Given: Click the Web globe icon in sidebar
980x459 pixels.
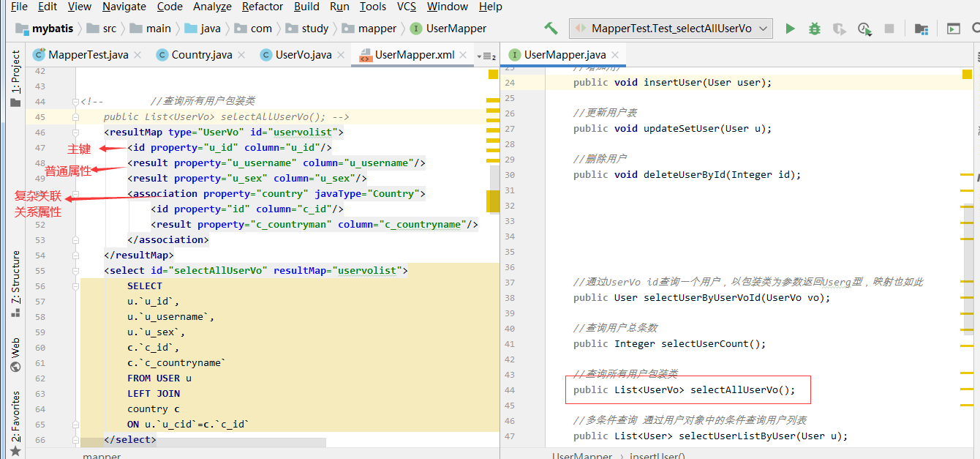Looking at the screenshot, I should coord(15,366).
